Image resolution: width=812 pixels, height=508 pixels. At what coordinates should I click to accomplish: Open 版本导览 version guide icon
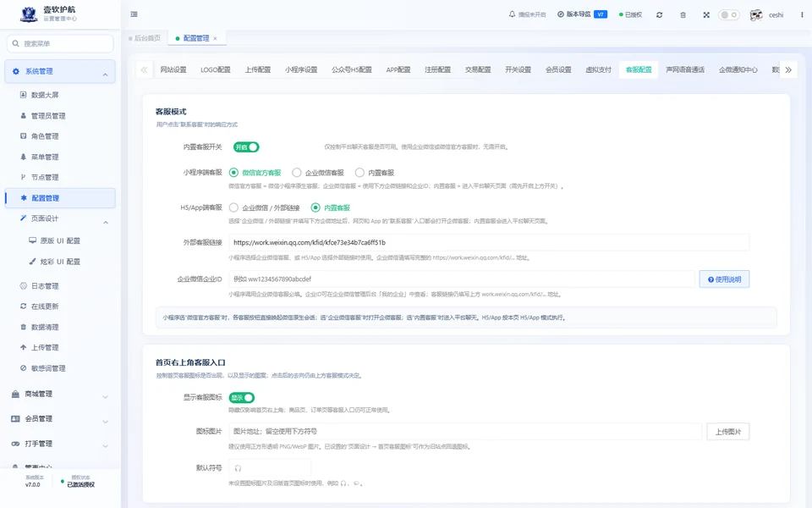560,14
